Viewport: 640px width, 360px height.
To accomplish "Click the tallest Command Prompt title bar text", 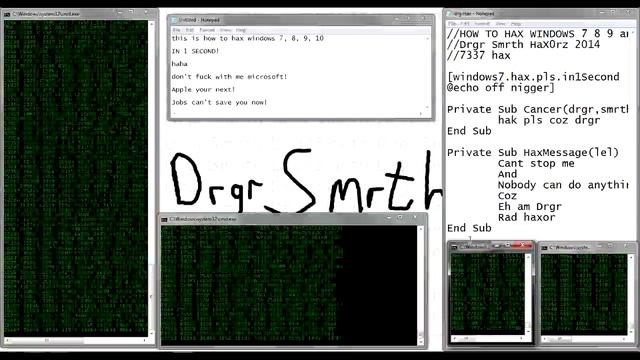I will [46, 14].
